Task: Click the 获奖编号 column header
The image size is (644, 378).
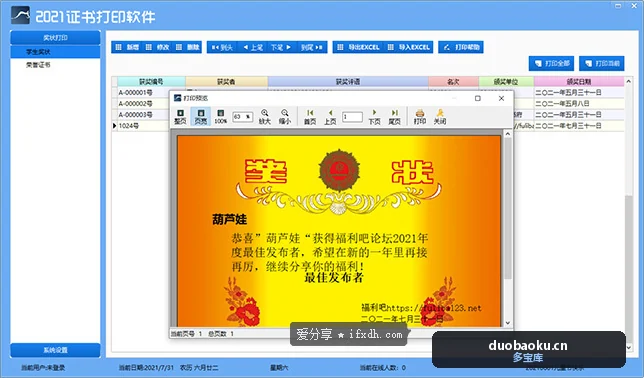Action: pyautogui.click(x=151, y=81)
